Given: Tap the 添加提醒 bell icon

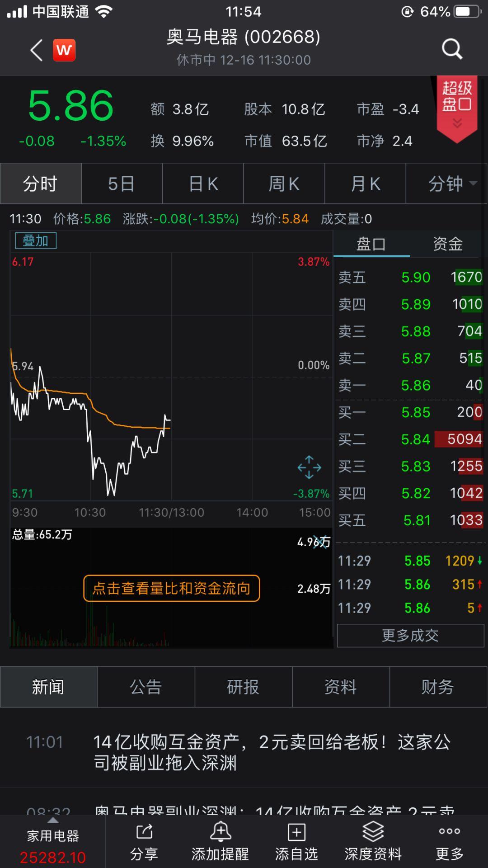Looking at the screenshot, I should [x=221, y=831].
